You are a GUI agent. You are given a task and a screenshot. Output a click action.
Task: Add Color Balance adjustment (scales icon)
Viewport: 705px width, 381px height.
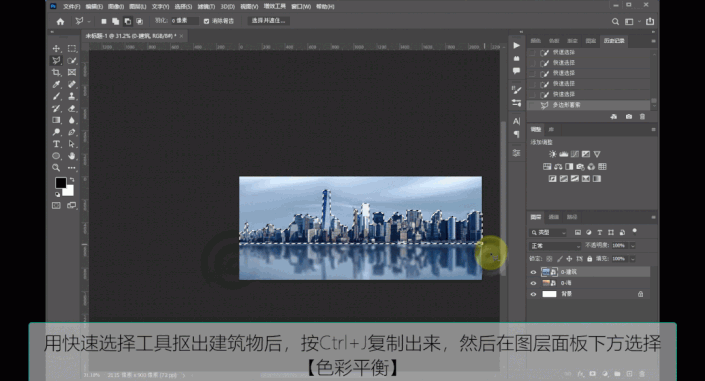pyautogui.click(x=558, y=166)
